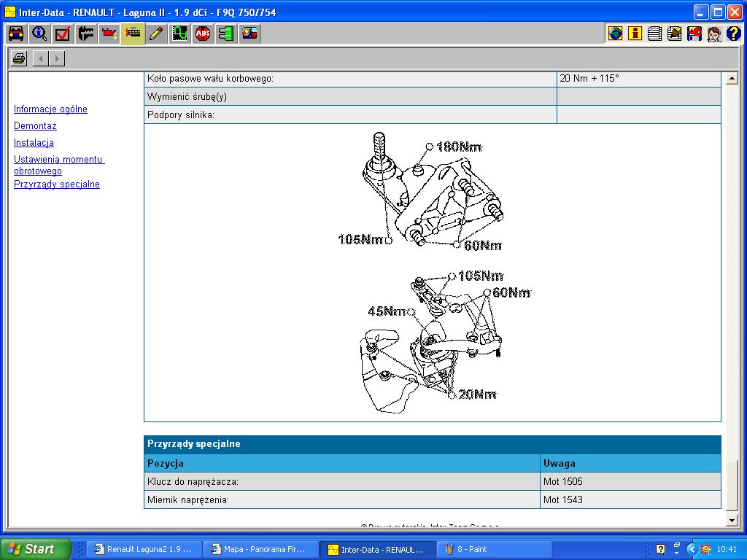Open the blue question mark help icon

point(734,34)
